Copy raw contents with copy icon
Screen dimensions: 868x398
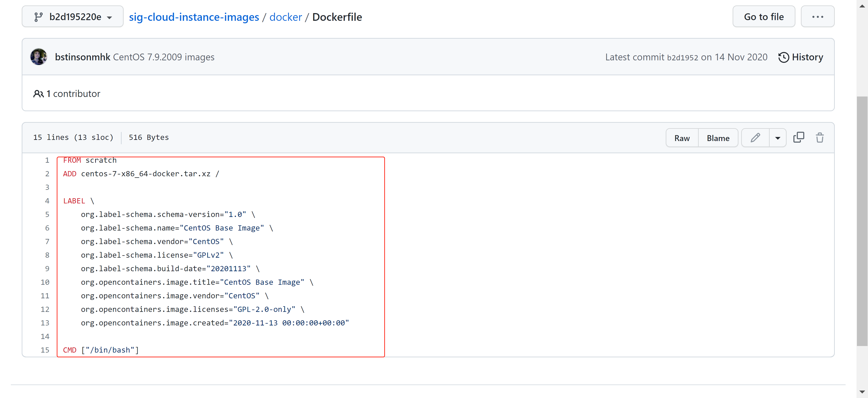(x=799, y=137)
